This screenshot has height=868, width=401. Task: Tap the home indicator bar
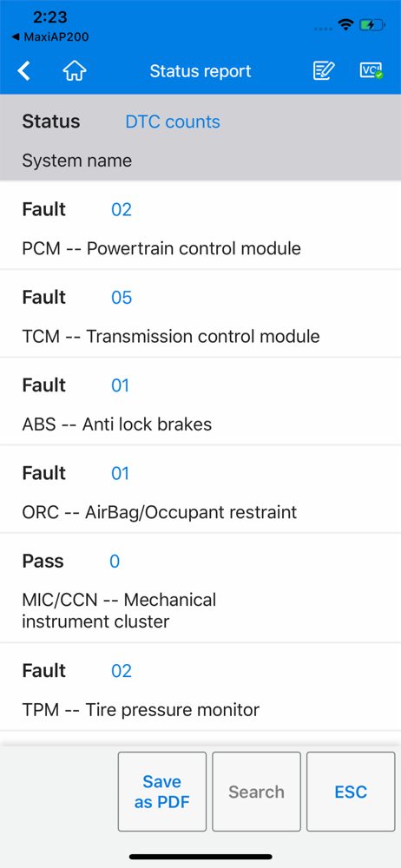click(200, 857)
